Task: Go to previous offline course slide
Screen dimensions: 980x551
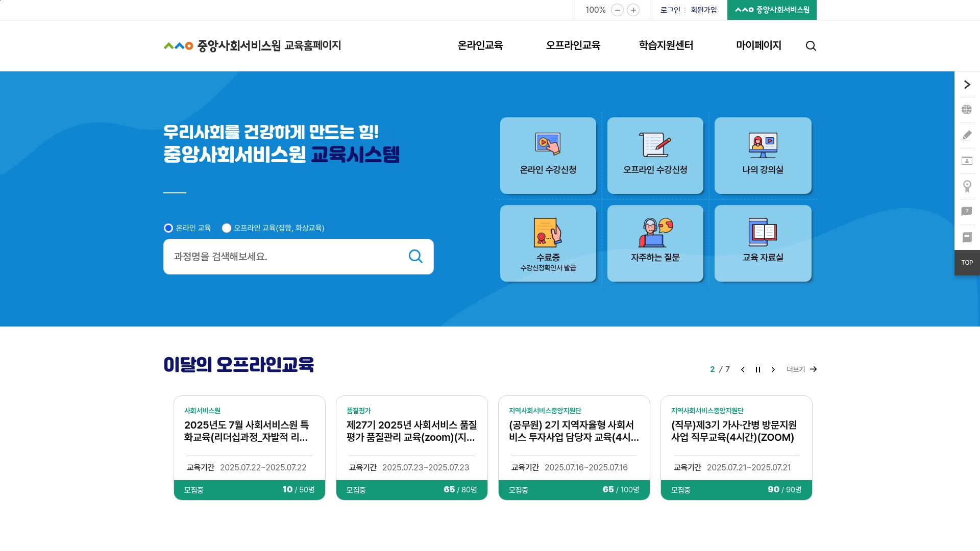Action: (743, 369)
